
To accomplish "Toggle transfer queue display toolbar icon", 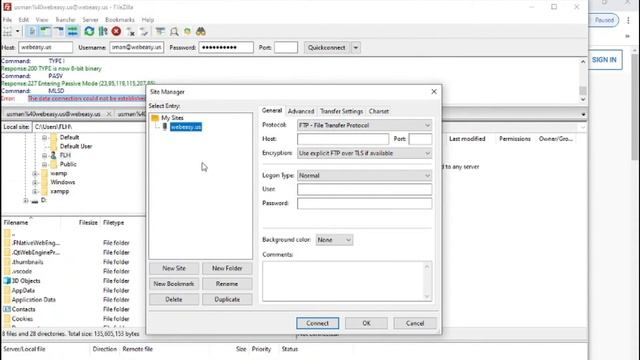I will [x=72, y=31].
